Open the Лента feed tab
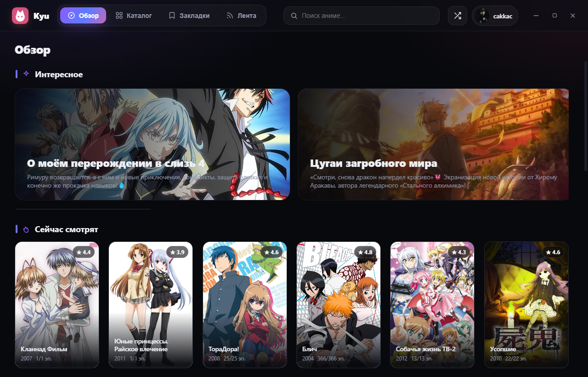The image size is (588, 377). tap(242, 16)
